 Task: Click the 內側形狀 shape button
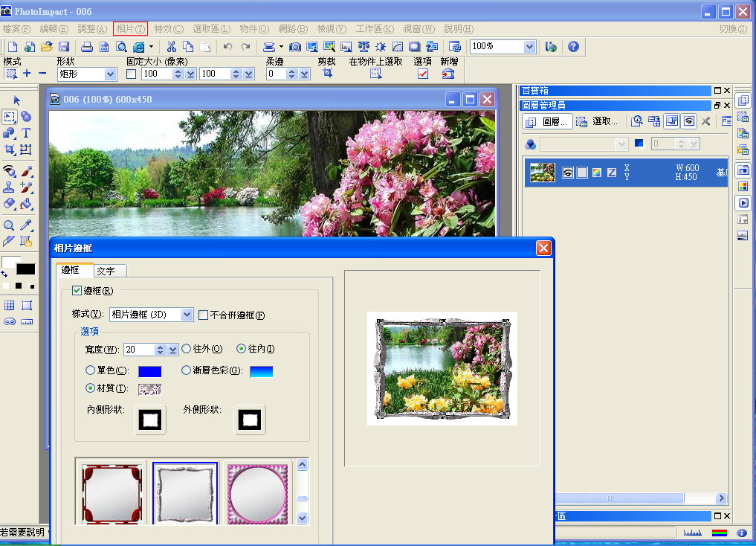click(x=151, y=420)
